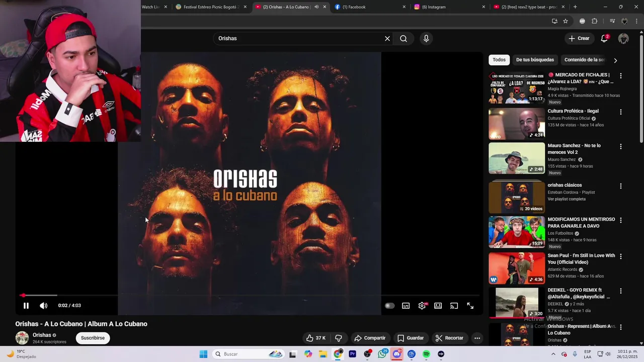
Task: Open Ver playlist completa link
Action: click(x=567, y=199)
